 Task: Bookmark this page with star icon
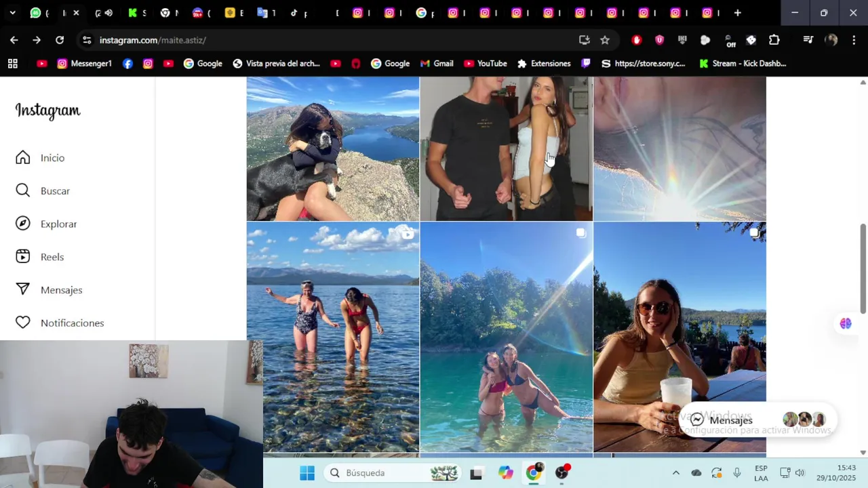coord(605,40)
